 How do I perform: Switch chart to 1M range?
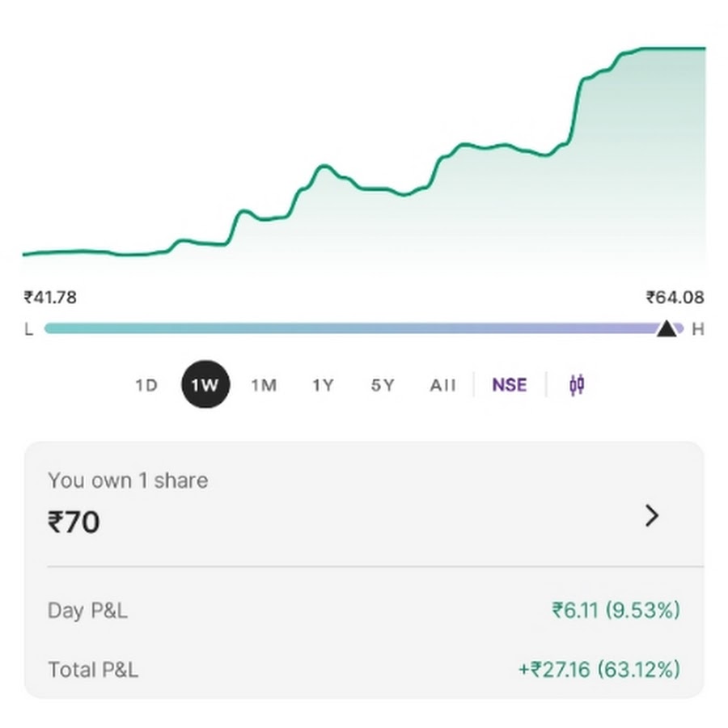[x=264, y=385]
